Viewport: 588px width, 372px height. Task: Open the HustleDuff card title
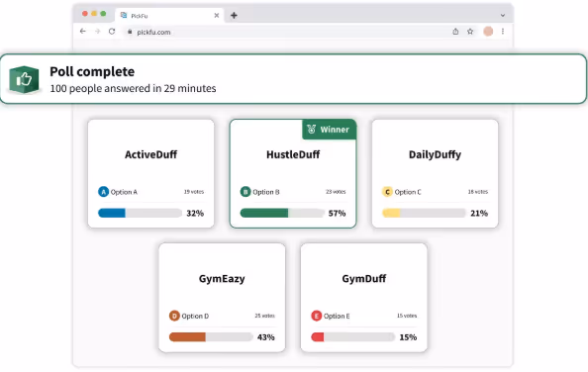pyautogui.click(x=293, y=154)
